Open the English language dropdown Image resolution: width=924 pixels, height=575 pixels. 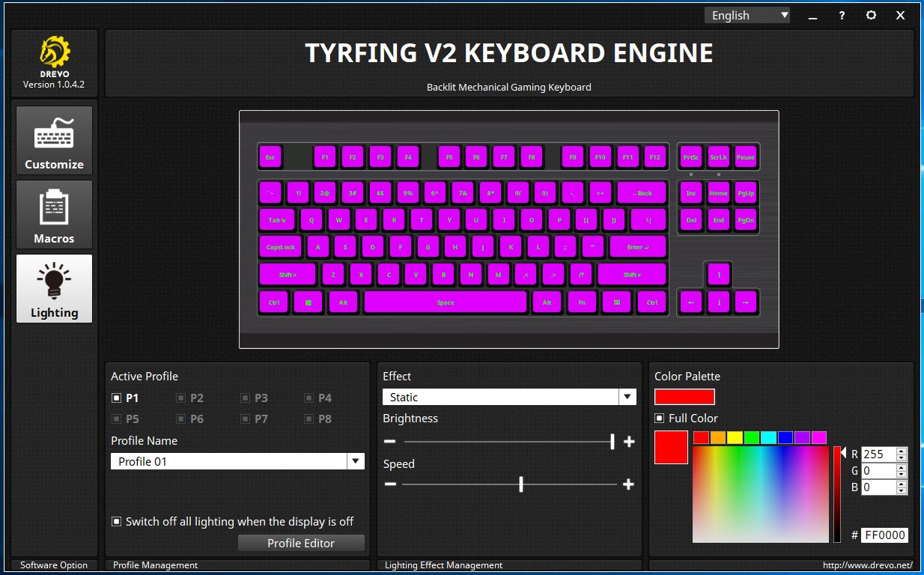pos(747,15)
